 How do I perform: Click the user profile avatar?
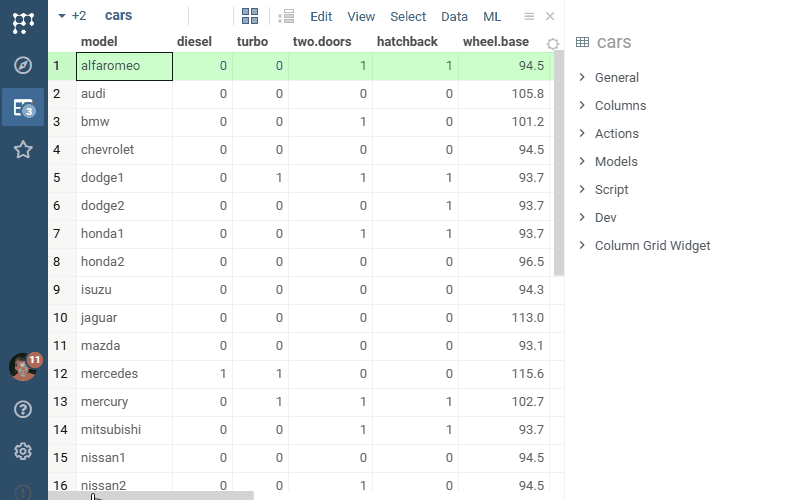point(23,367)
